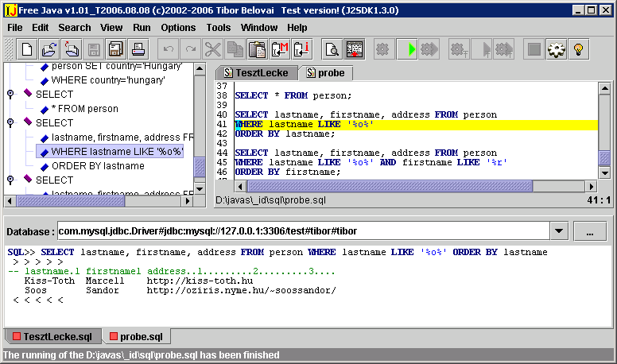Click the New file toolbar icon
Screen dimensions: 617x364
(27, 49)
